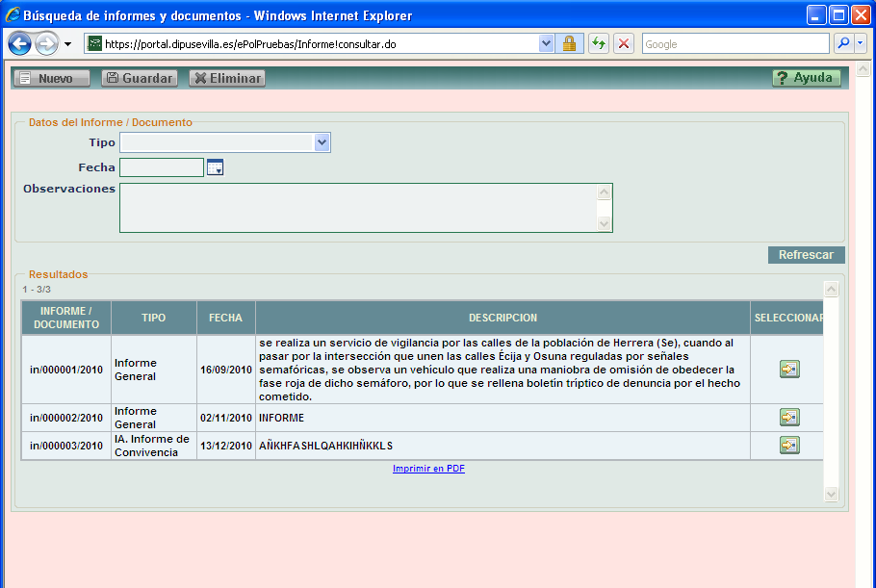
Task: Open the address bar URL history dropdown
Action: pyautogui.click(x=547, y=44)
